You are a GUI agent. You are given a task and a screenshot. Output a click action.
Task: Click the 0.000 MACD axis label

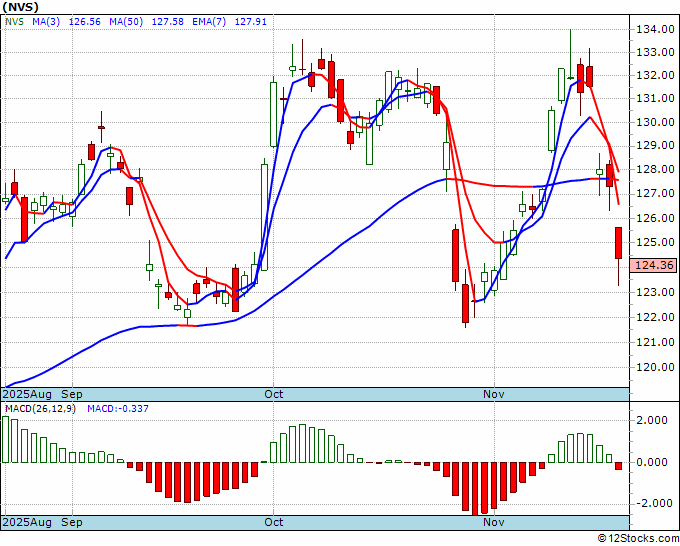652,462
